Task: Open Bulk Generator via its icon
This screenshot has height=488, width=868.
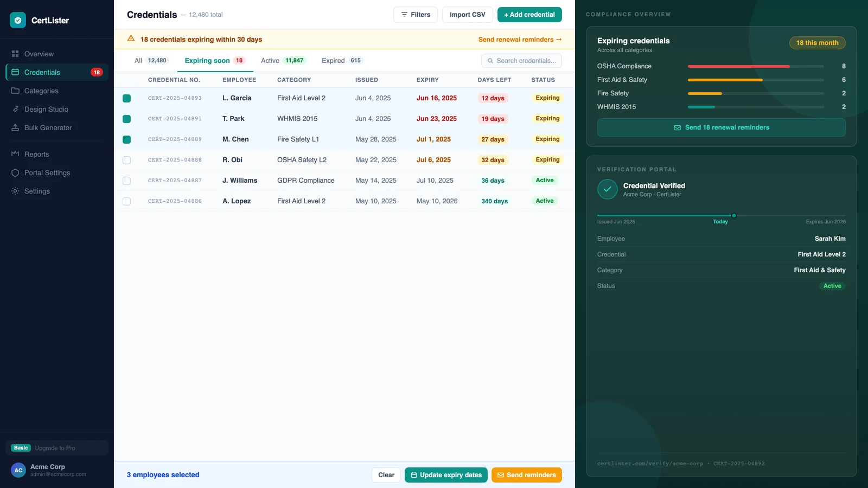Action: [15, 127]
